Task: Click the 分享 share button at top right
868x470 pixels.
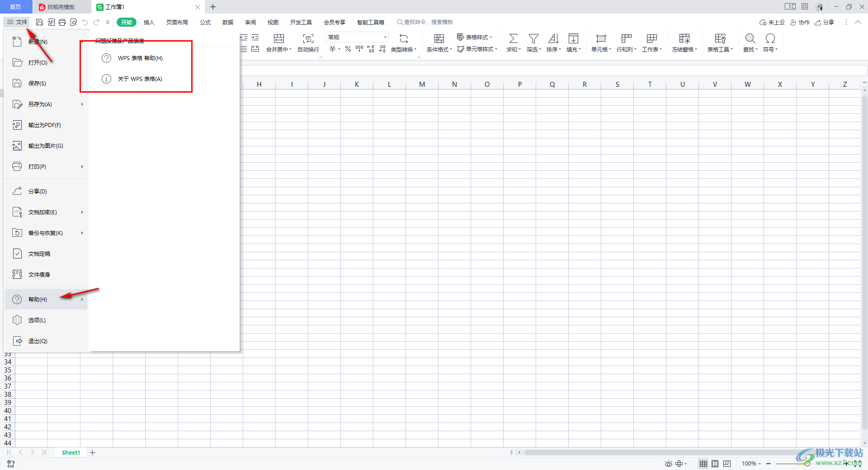Action: pos(825,22)
